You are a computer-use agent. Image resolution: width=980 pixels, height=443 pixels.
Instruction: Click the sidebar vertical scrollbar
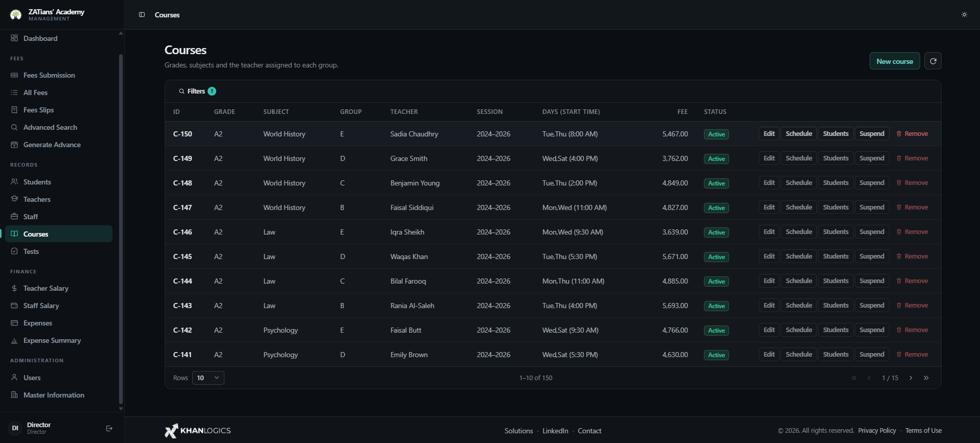(121, 229)
